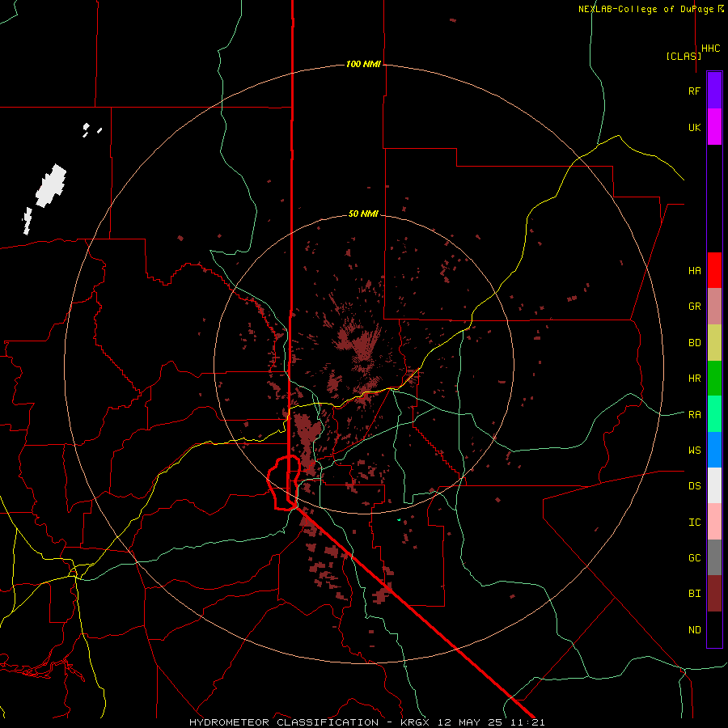Screen dimensions: 728x728
Task: Select the BD yellow legend block
Action: 714,343
